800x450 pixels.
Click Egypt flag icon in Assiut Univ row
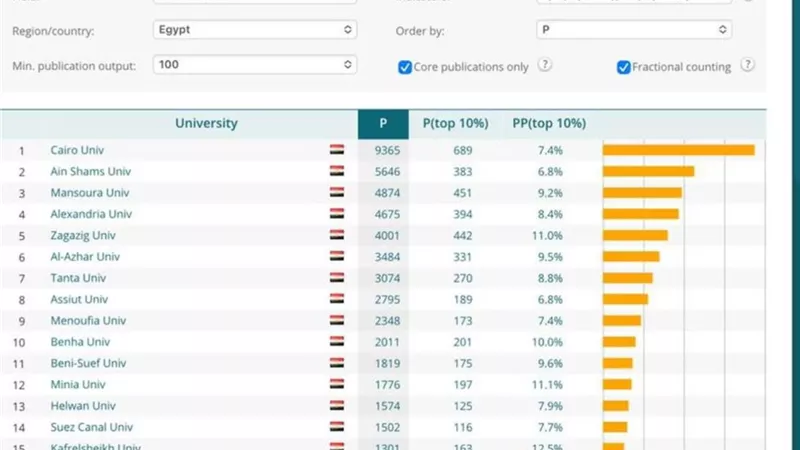337,299
